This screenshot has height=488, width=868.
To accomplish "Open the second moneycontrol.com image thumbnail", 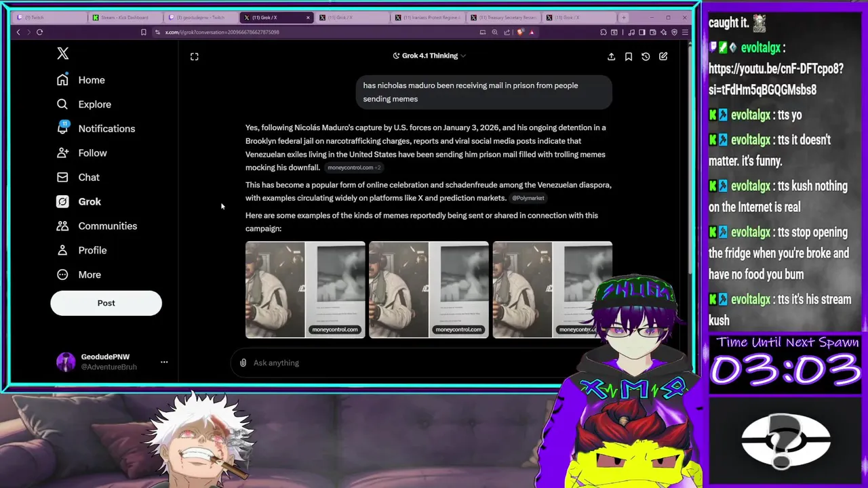I will (x=429, y=289).
